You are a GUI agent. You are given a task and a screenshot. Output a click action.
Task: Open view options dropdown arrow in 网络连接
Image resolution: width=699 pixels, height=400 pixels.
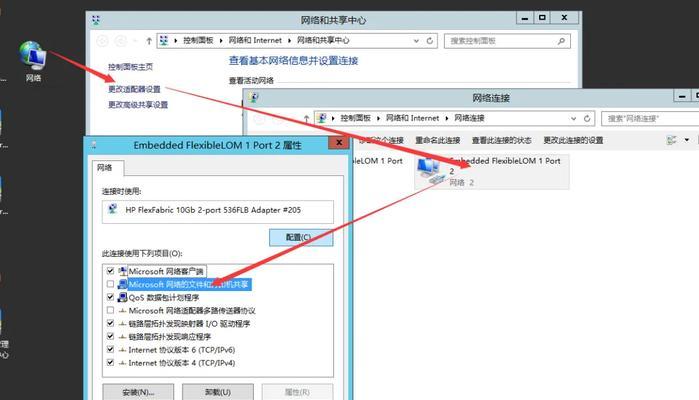tap(687, 140)
